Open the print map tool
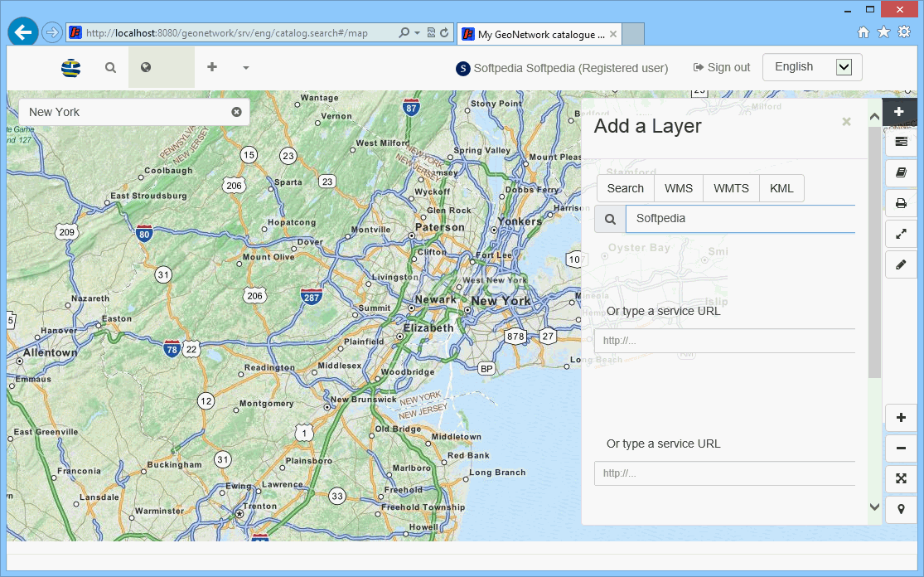Image resolution: width=924 pixels, height=577 pixels. 901,203
